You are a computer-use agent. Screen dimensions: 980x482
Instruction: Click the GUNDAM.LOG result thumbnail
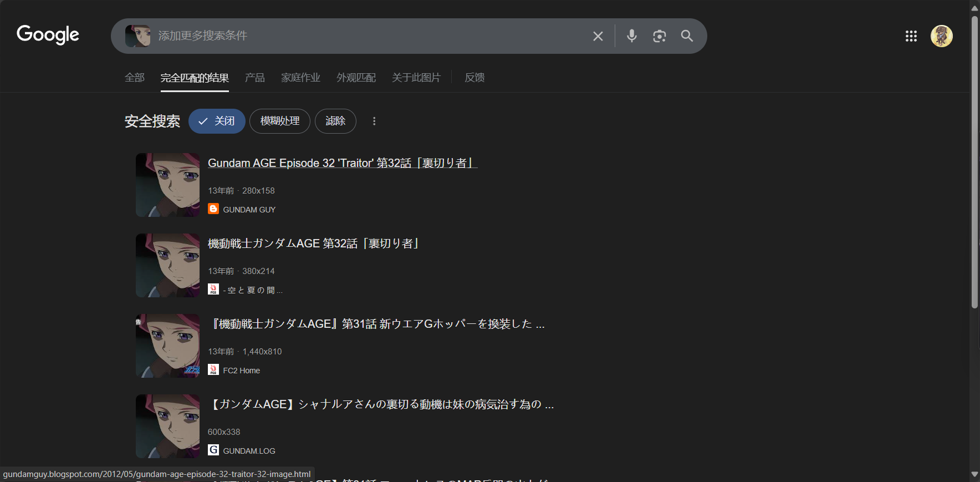167,426
